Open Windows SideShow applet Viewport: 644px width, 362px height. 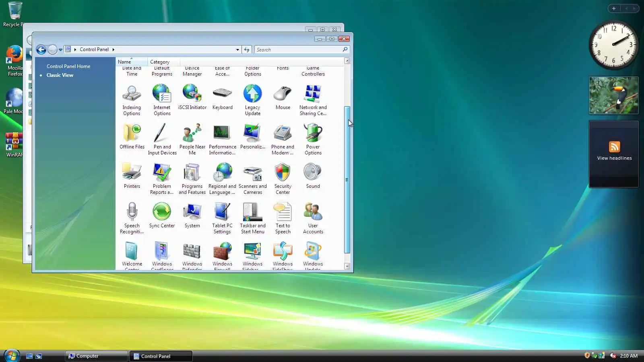click(283, 255)
